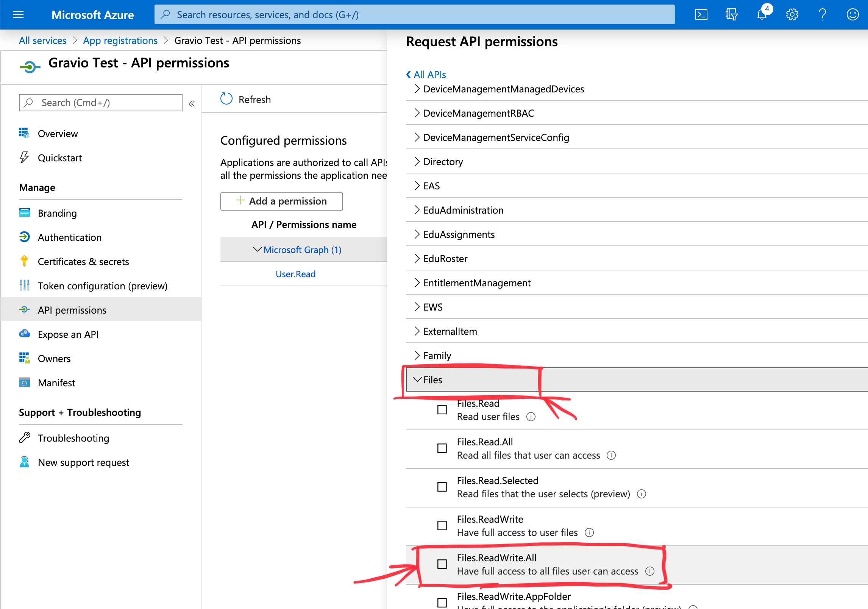Click the Expose an API cloud icon

click(25, 333)
